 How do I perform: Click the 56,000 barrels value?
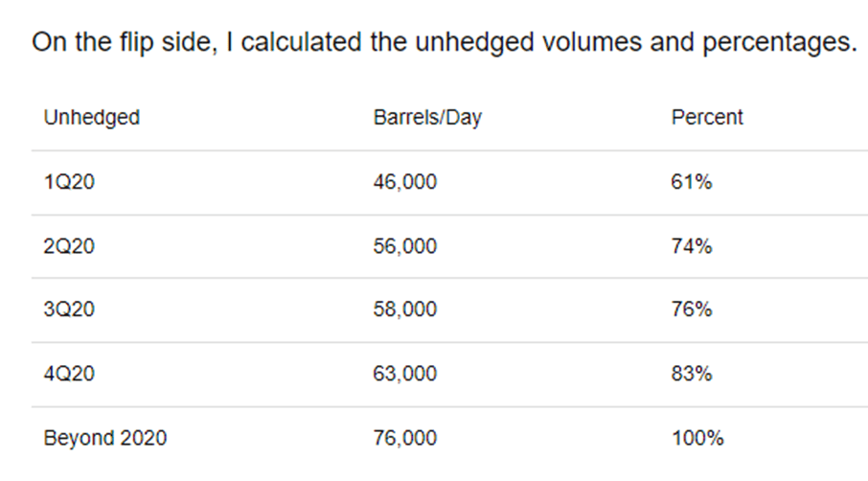(404, 246)
